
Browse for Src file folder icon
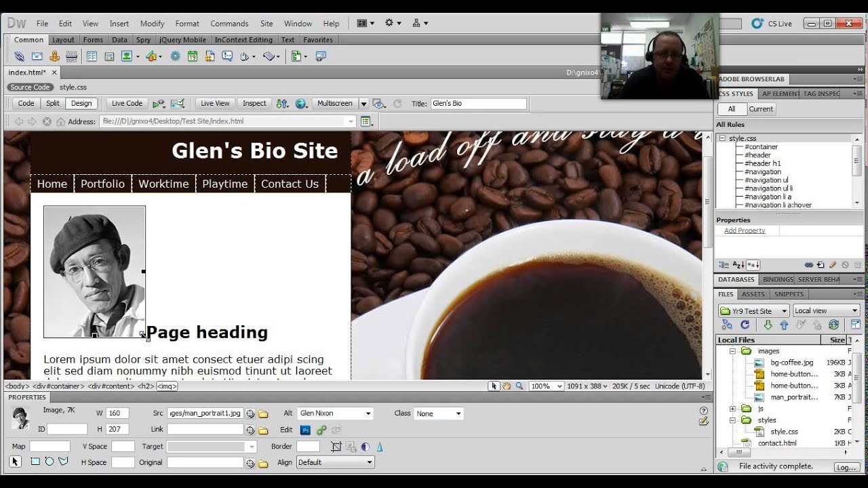click(263, 413)
